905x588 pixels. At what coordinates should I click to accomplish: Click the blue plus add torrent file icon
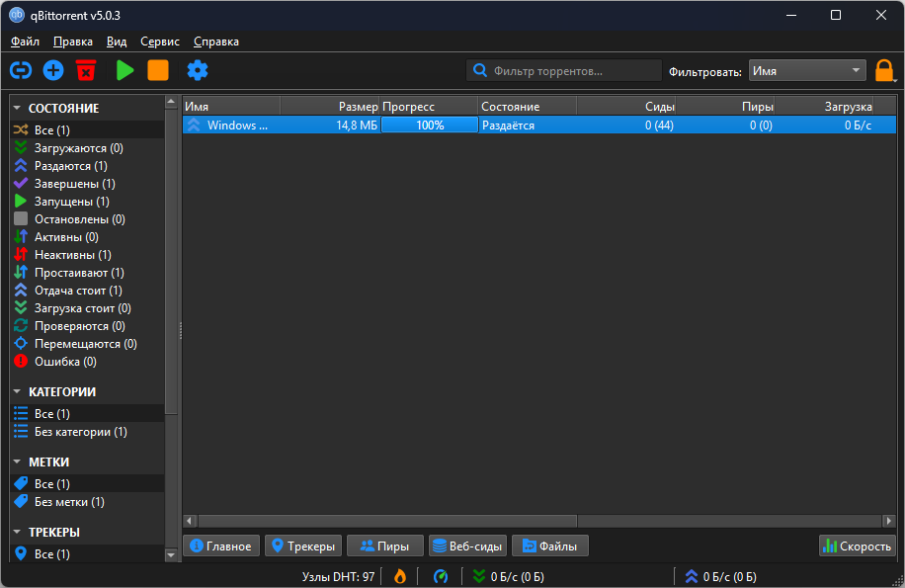click(53, 70)
